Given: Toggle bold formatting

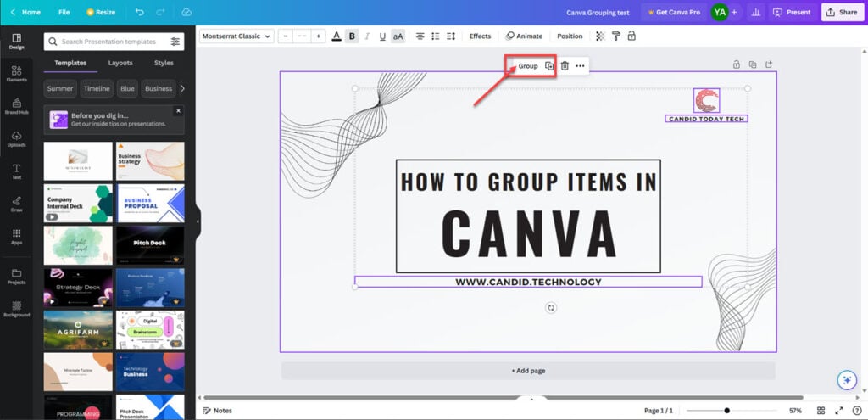Looking at the screenshot, I should pyautogui.click(x=352, y=36).
